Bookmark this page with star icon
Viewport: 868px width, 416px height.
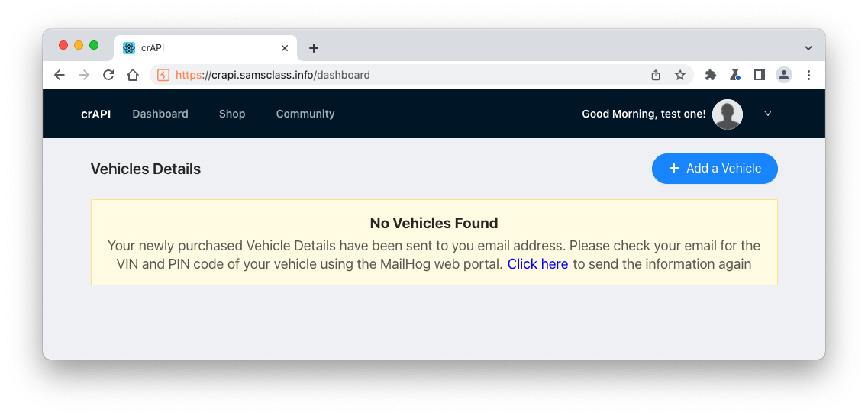coord(679,75)
